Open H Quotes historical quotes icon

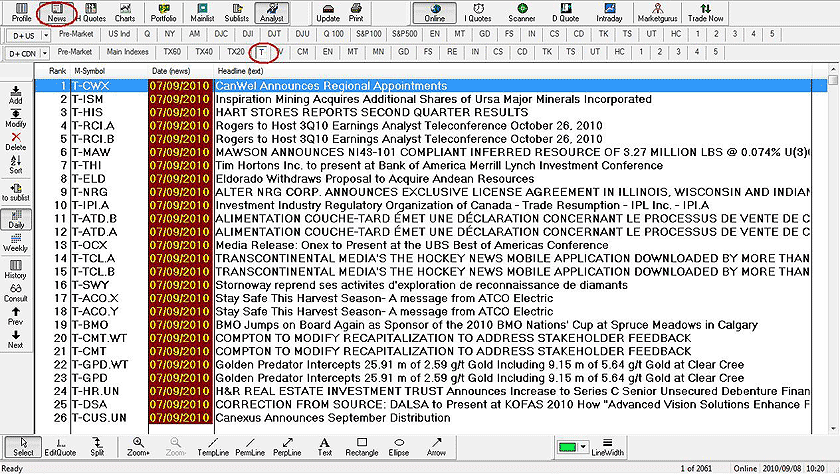pyautogui.click(x=91, y=13)
